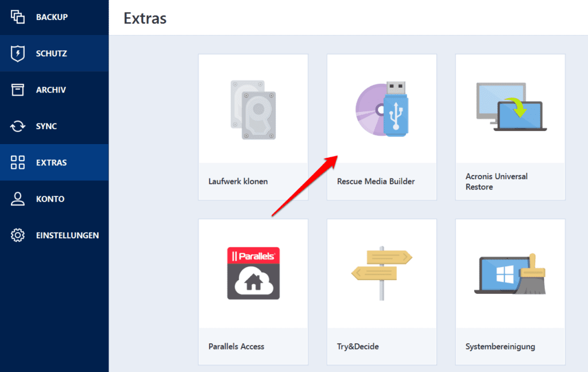Select the EXTRAS label in sidebar
Screen dimensions: 588x372
[x=51, y=163]
